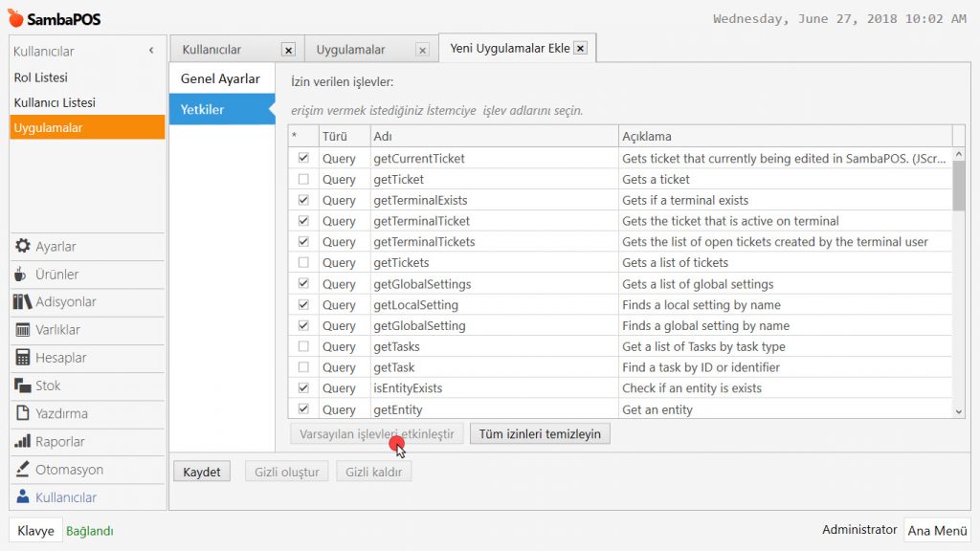Screen dimensions: 980x551
Task: Switch to the Genel Ayarlar tab
Action: click(220, 79)
